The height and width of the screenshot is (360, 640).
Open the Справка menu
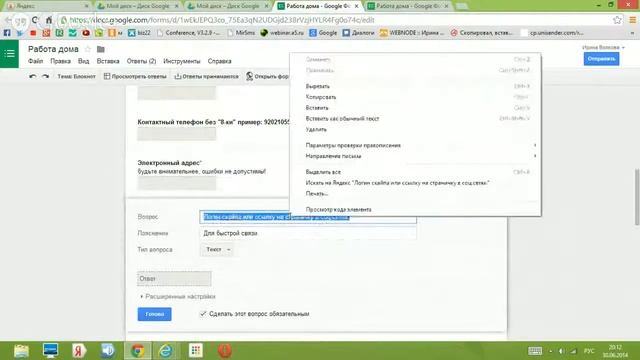point(219,61)
